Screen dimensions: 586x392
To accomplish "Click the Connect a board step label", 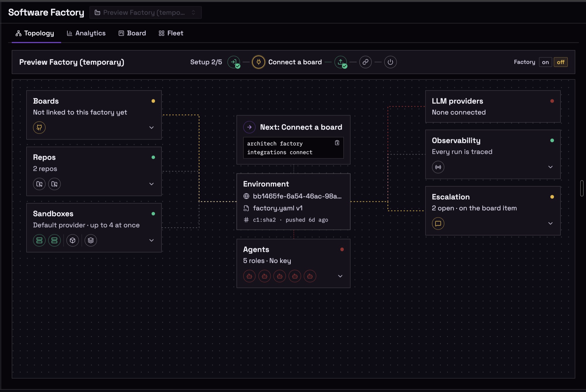I will point(295,62).
